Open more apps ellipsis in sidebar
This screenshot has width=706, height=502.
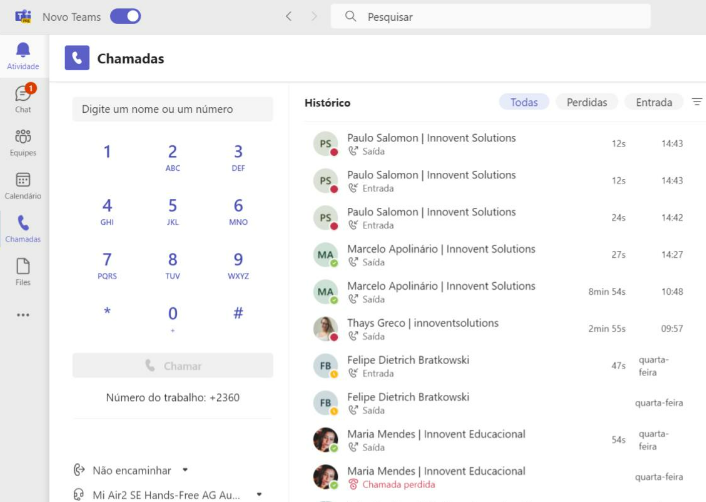click(23, 315)
